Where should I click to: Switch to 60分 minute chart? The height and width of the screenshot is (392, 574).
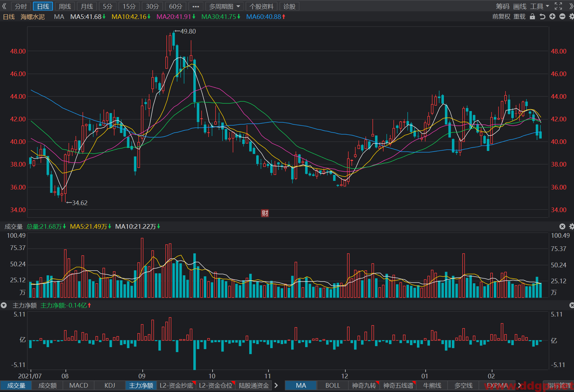(x=176, y=6)
